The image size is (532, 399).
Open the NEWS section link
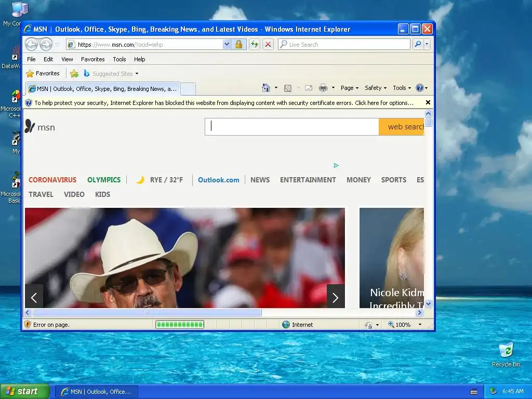click(x=260, y=180)
